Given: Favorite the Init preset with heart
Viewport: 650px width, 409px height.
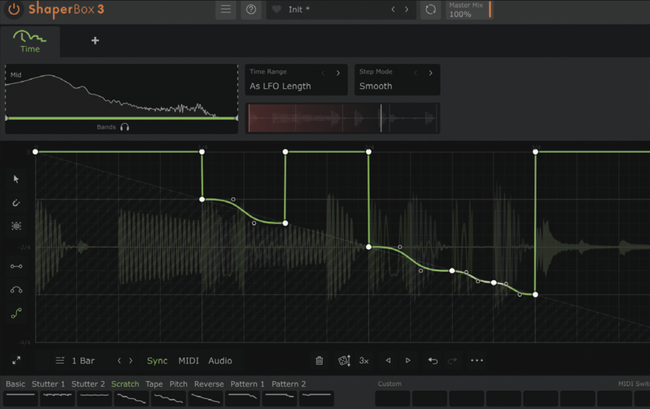Looking at the screenshot, I should click(276, 9).
